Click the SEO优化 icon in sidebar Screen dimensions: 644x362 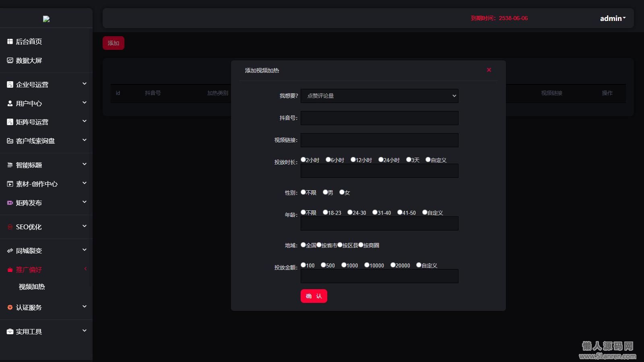pos(10,227)
